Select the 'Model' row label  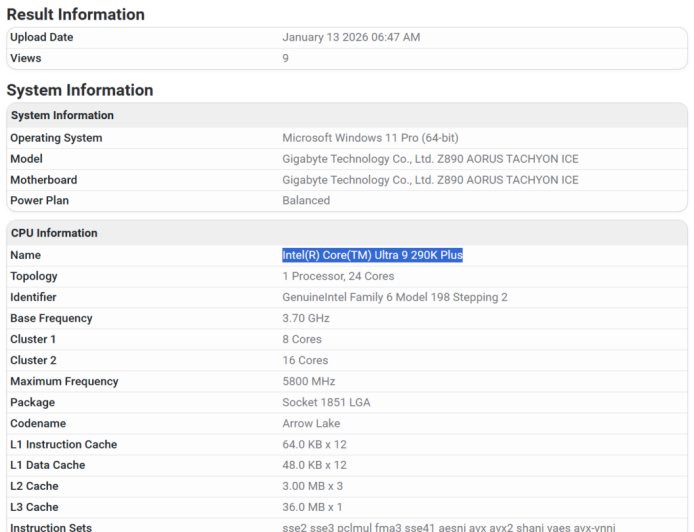point(27,159)
